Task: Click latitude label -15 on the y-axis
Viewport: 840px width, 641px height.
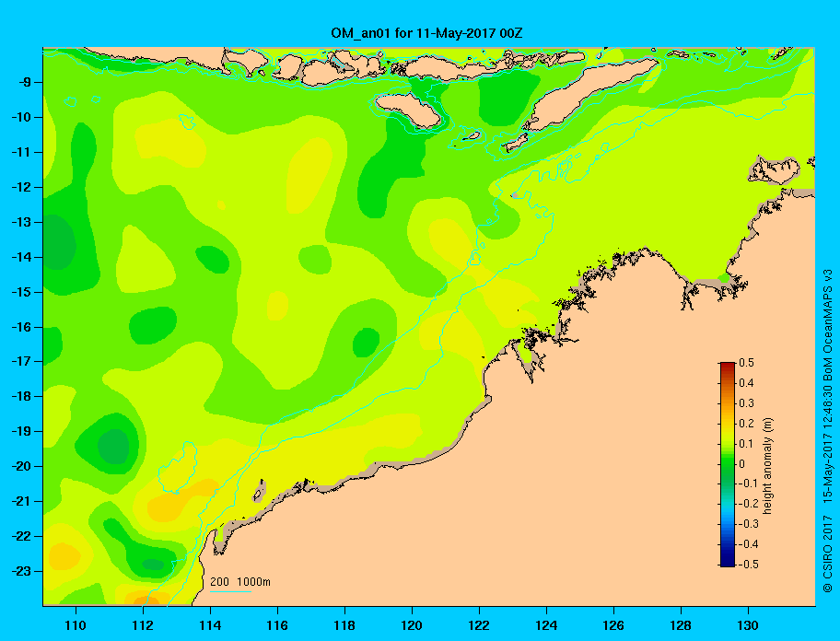Action: pos(20,292)
